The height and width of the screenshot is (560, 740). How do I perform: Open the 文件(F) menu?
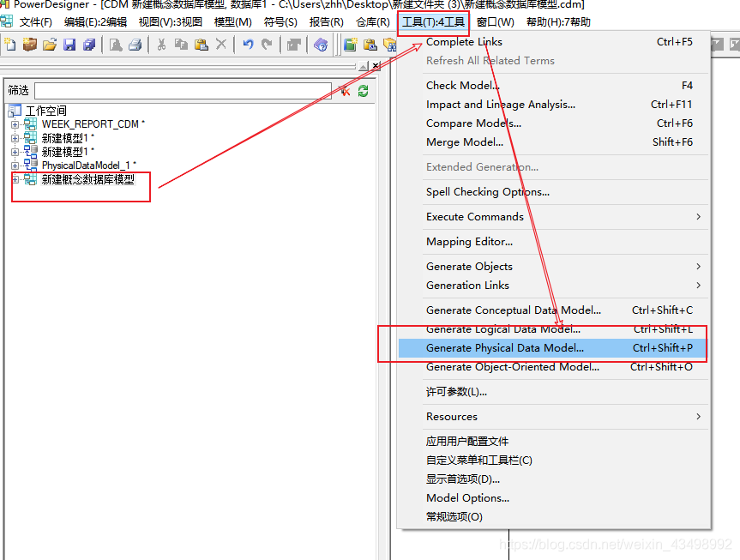(35, 22)
